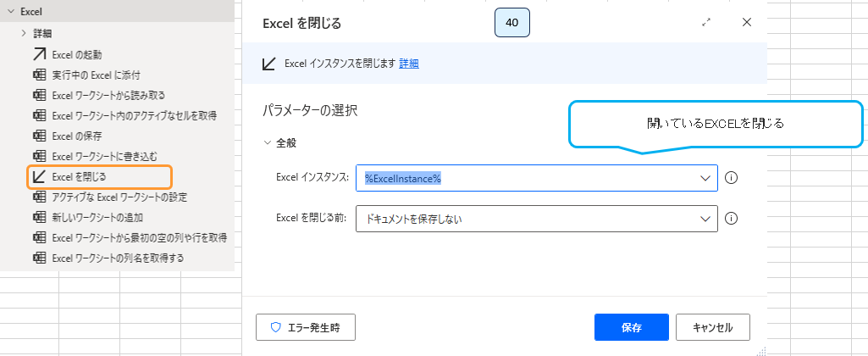Select Excel を閉じる in action list
Viewport: 868px width, 356px height.
click(100, 176)
